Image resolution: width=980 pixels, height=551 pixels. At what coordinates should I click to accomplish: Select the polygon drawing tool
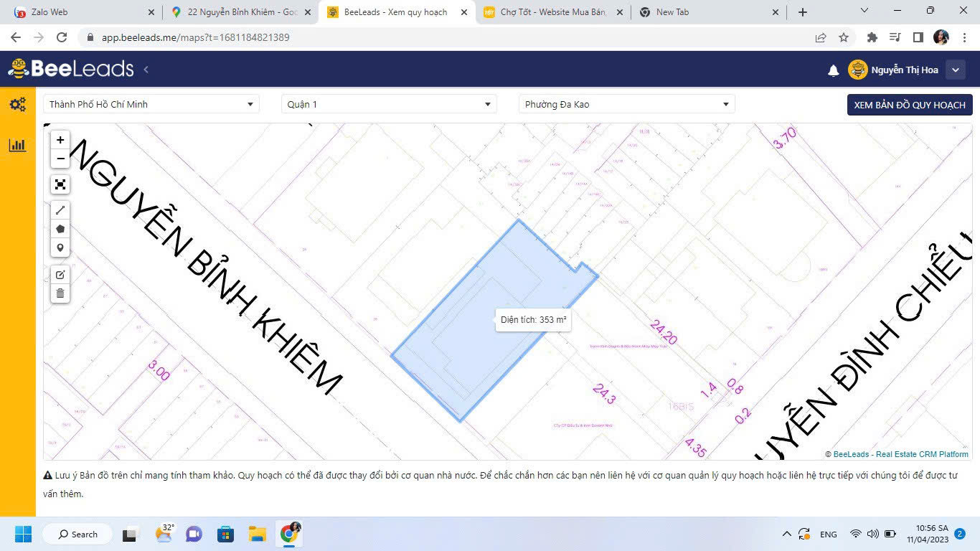click(60, 229)
